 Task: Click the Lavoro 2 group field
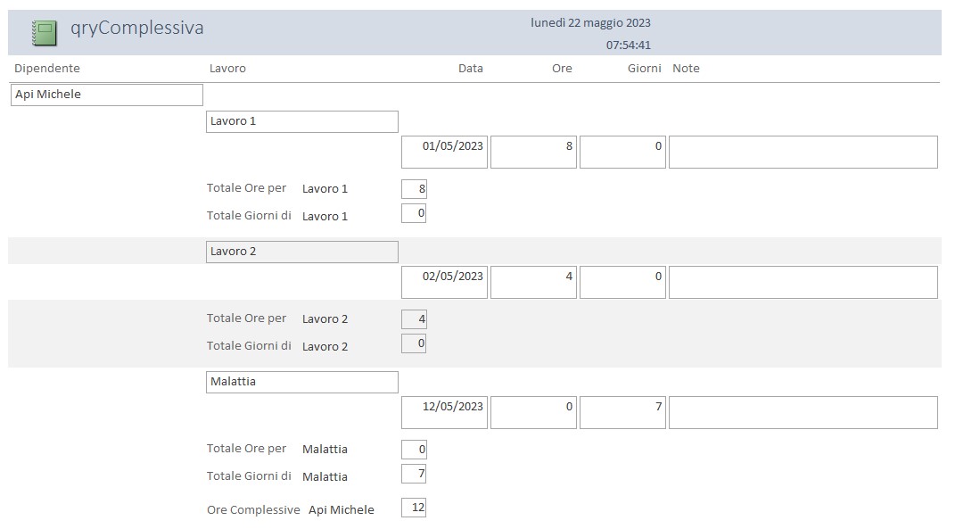pyautogui.click(x=301, y=252)
